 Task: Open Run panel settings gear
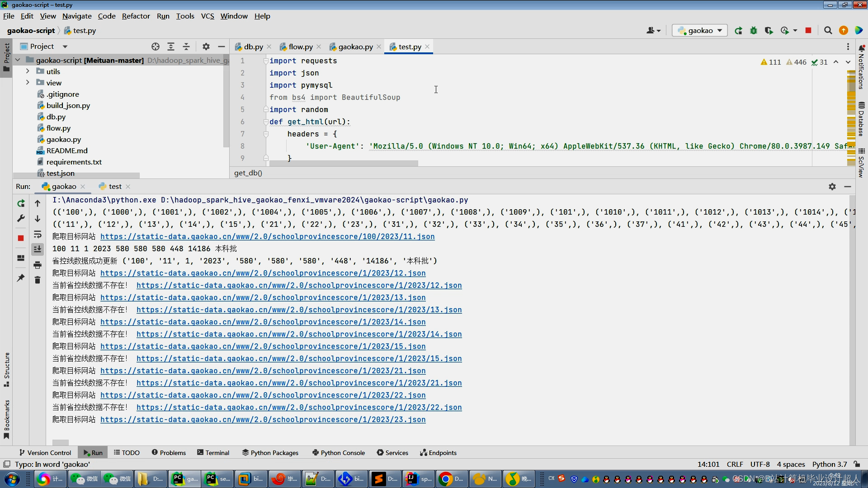(832, 187)
